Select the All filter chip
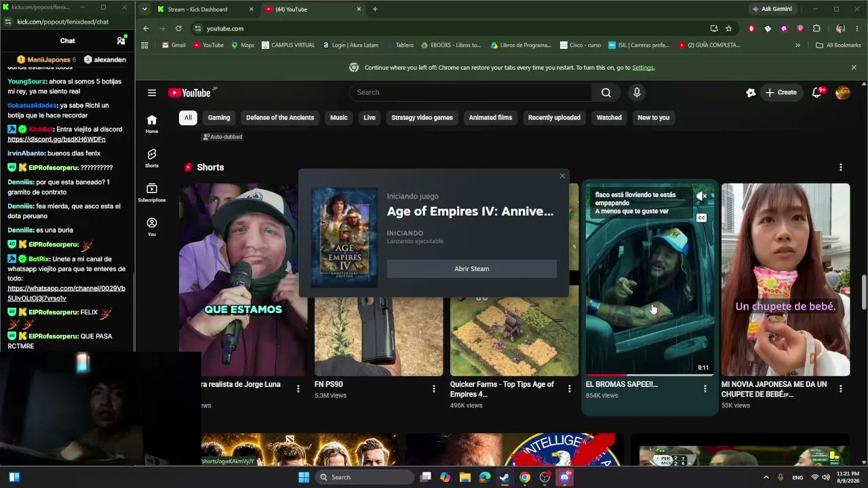Screen dimensions: 868x488 point(188,118)
